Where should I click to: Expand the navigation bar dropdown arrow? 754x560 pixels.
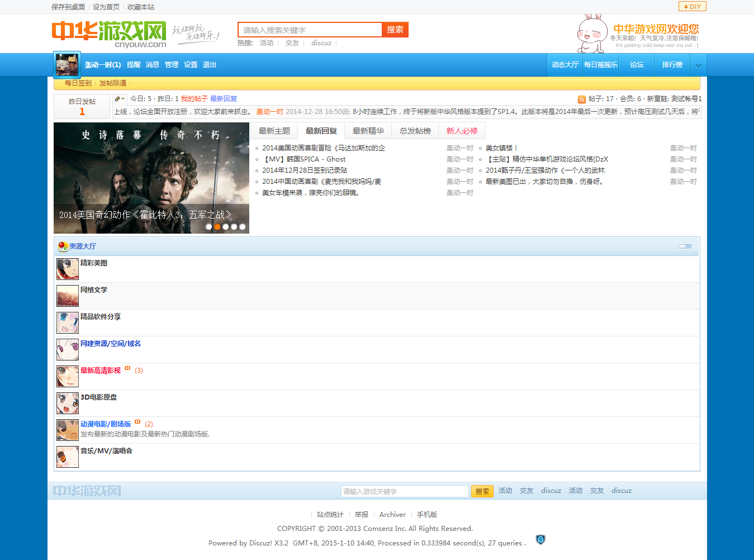pyautogui.click(x=698, y=65)
